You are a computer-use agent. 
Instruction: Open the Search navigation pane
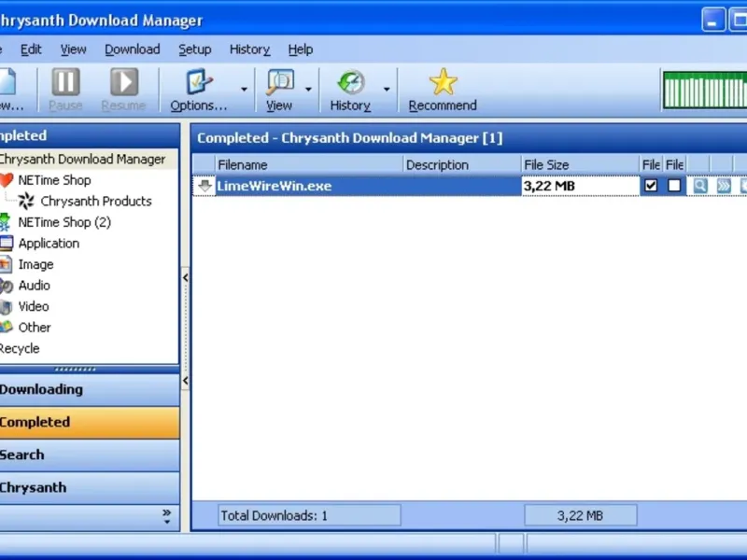click(90, 455)
